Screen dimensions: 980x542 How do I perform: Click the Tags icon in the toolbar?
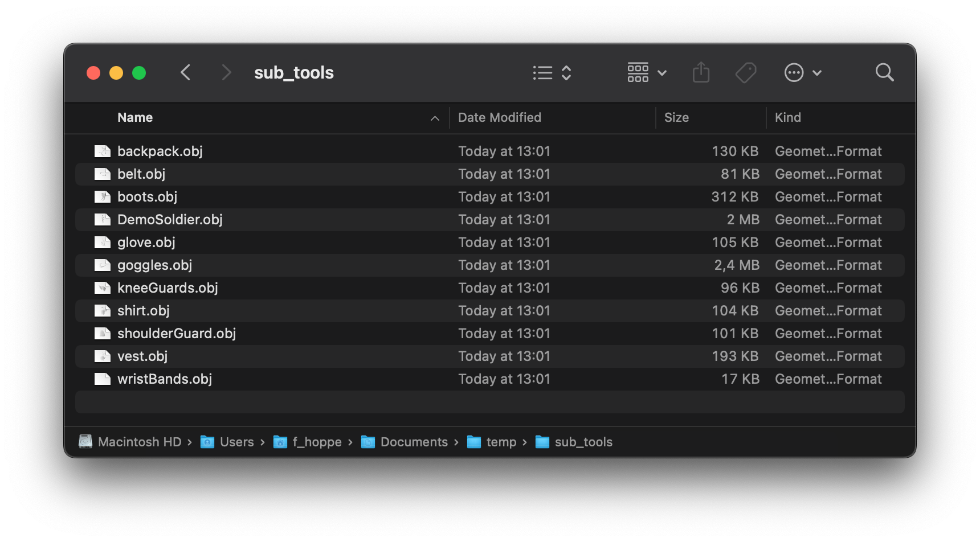(746, 72)
